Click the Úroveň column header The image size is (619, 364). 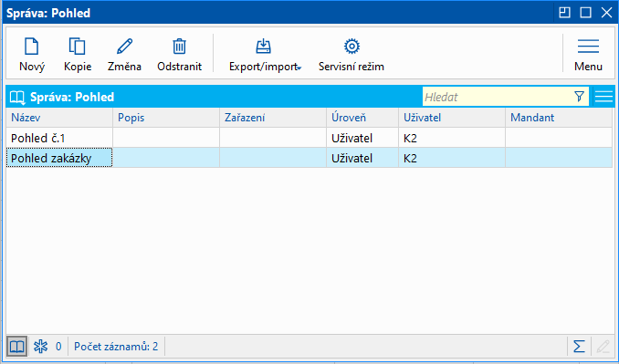point(362,118)
